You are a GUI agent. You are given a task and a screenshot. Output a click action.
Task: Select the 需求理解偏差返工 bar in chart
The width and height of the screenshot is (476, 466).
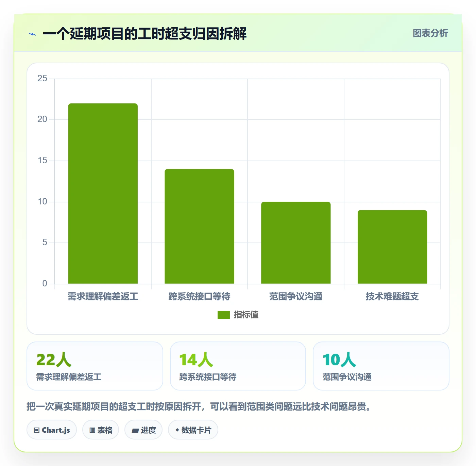103,194
